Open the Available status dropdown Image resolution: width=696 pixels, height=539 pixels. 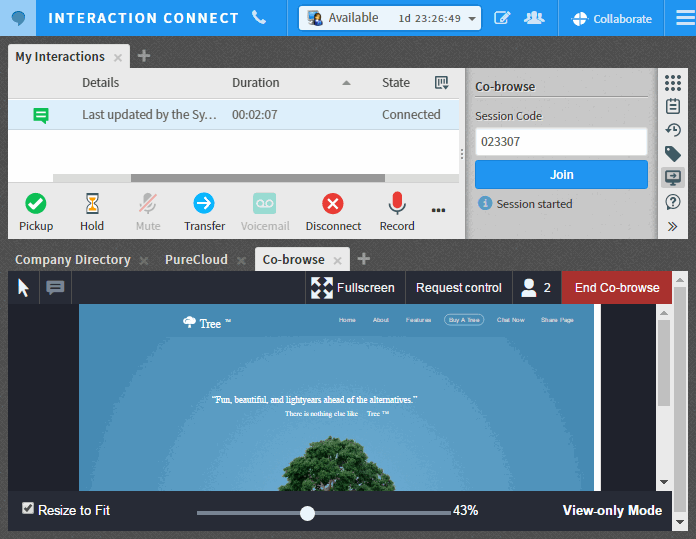coord(390,18)
